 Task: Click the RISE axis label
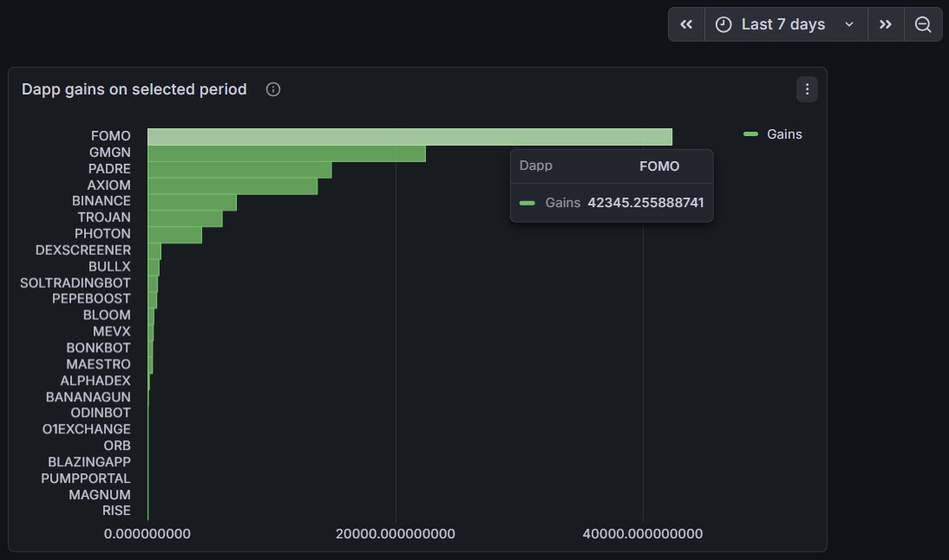click(116, 511)
